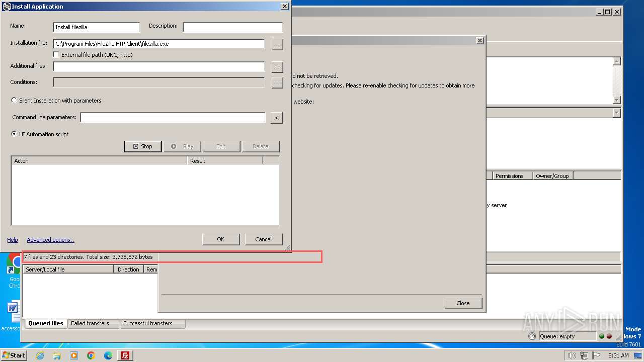Open Windows Explorer from the taskbar
The image size is (644, 362).
57,355
